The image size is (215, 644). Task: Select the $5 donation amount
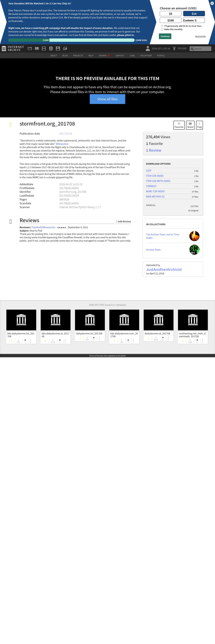[170, 14]
